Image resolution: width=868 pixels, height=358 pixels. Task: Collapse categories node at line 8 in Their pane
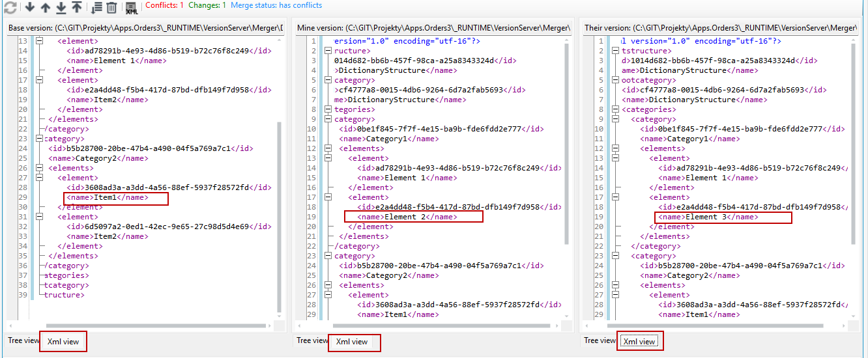(615, 109)
